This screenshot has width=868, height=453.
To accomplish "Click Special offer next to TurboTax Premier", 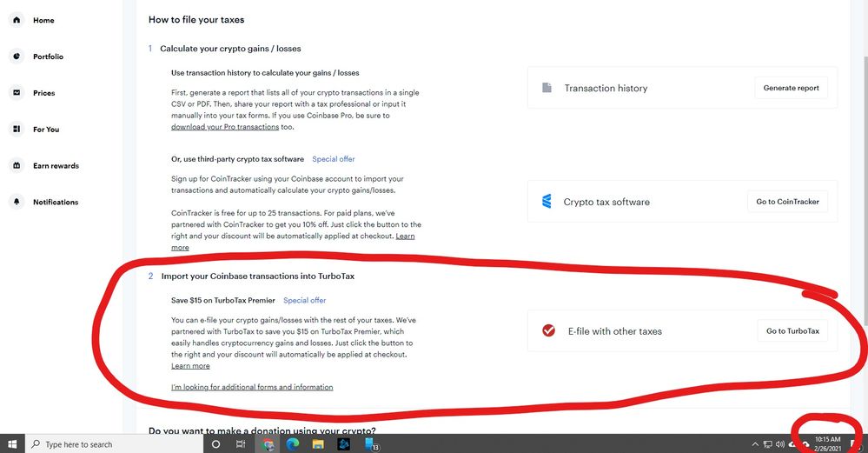I will (x=304, y=300).
